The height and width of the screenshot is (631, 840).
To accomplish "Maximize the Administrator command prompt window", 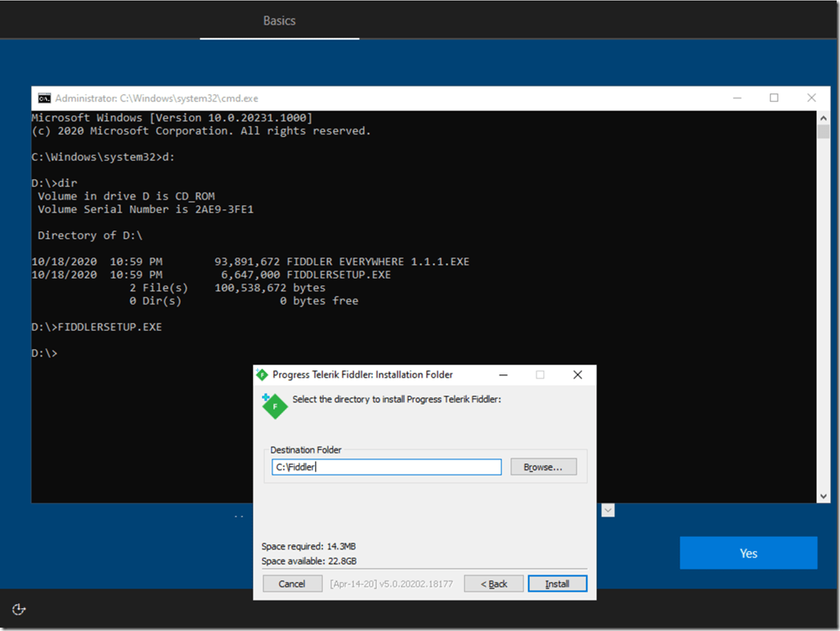I will pyautogui.click(x=774, y=98).
